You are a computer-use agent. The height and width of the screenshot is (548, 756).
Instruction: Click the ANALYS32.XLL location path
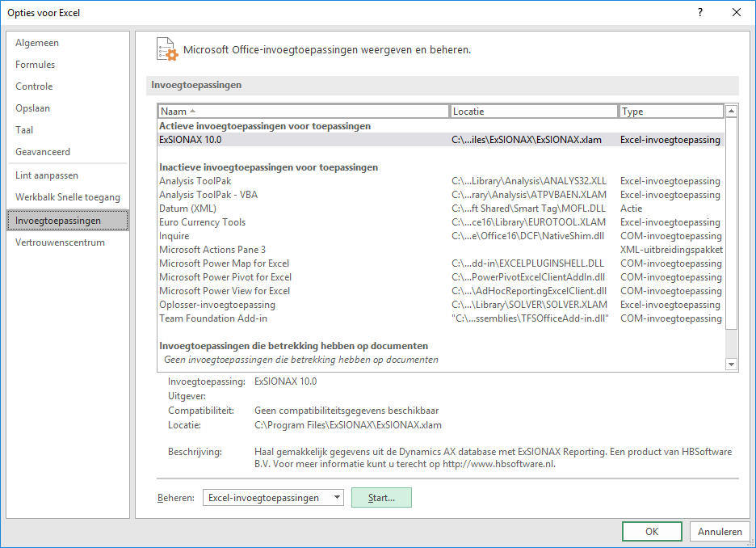point(529,181)
